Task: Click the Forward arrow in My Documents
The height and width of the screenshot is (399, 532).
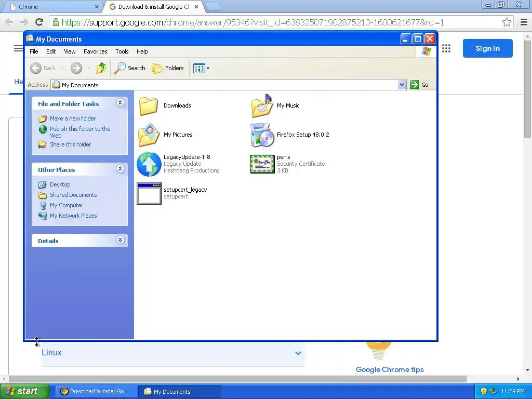Action: click(76, 68)
